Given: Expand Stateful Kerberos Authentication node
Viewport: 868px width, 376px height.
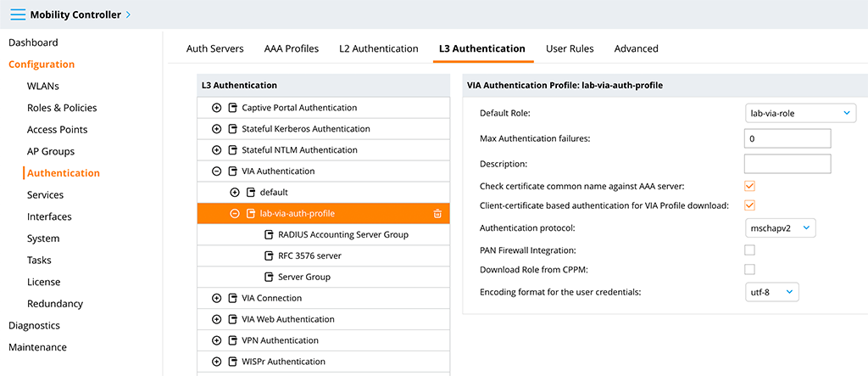Looking at the screenshot, I should pos(216,129).
